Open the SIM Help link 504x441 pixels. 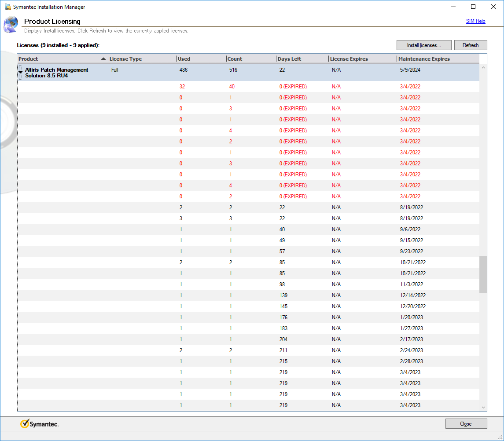coord(476,21)
